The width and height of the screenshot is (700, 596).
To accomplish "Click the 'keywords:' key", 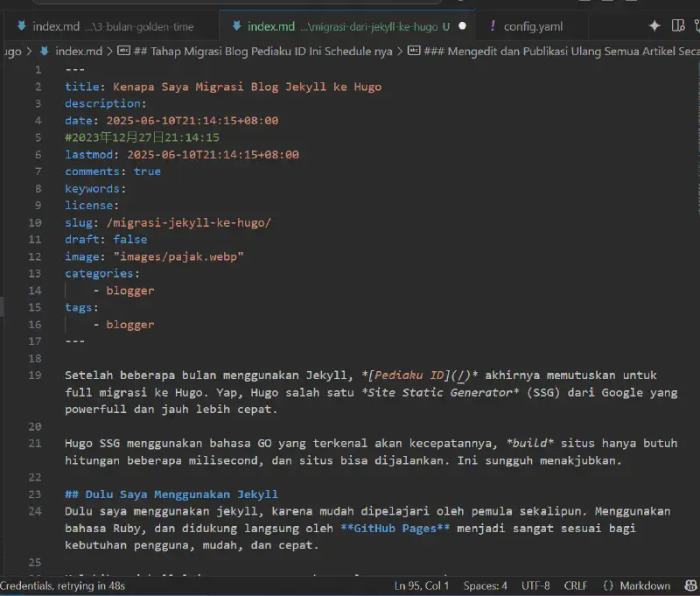I will pyautogui.click(x=95, y=189).
